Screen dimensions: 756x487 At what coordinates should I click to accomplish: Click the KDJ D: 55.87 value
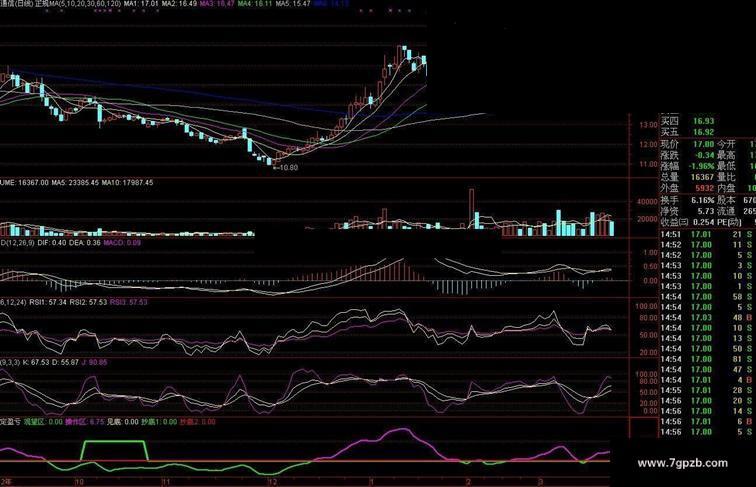click(65, 362)
